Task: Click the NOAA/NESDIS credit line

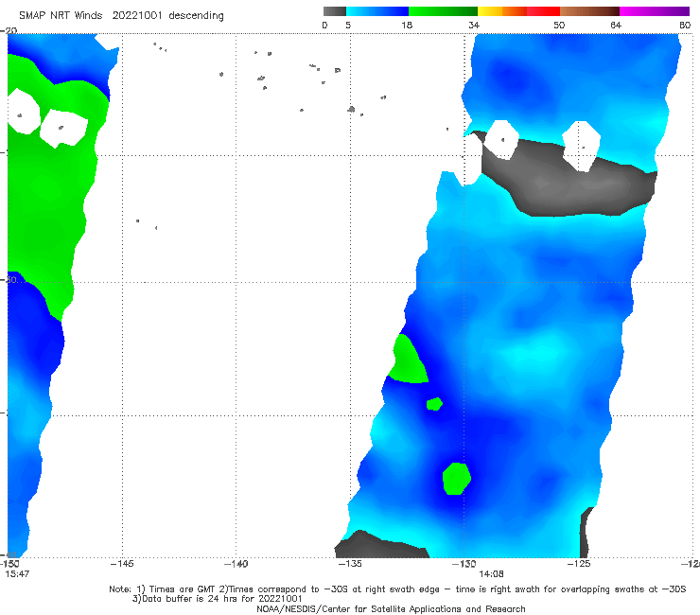Action: (391, 608)
